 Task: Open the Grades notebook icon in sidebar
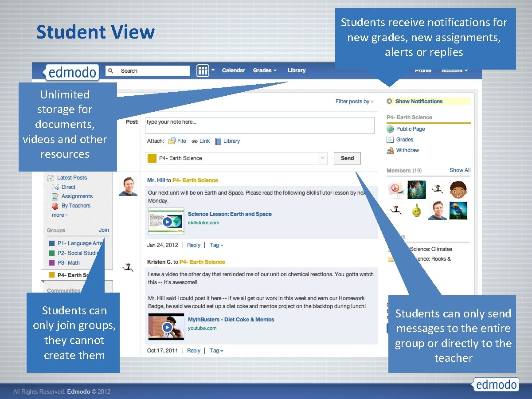click(390, 140)
